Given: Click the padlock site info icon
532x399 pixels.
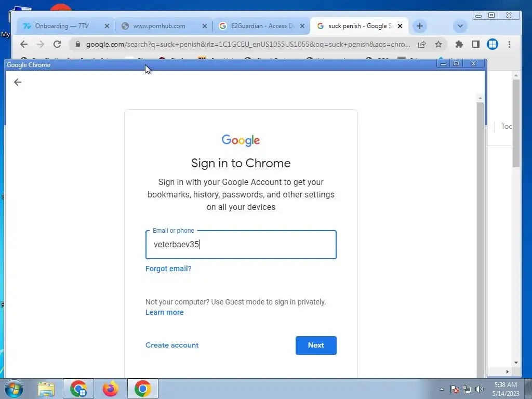Looking at the screenshot, I should click(78, 45).
